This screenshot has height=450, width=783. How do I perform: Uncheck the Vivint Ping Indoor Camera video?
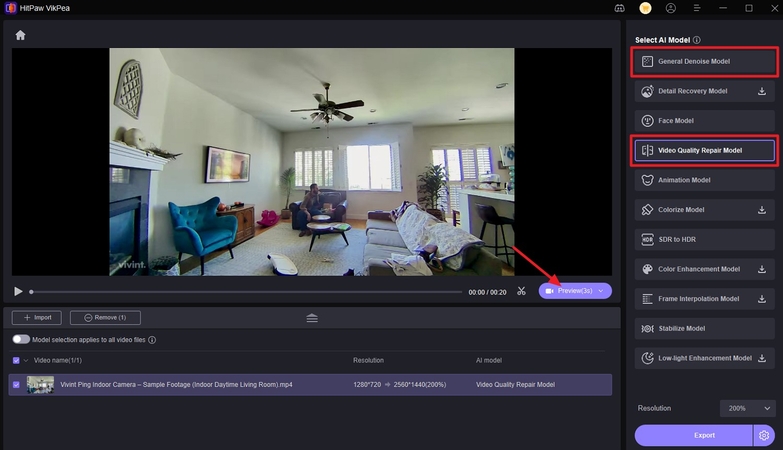pos(16,385)
